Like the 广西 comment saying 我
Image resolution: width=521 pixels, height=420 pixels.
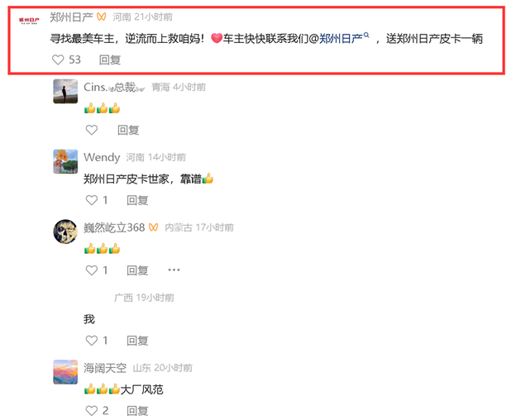(92, 341)
